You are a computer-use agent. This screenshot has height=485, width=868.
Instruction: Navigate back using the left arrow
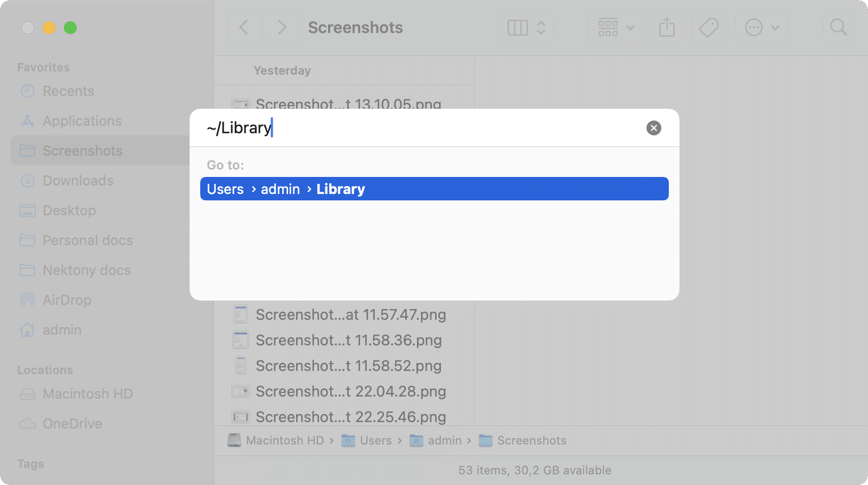[x=244, y=27]
